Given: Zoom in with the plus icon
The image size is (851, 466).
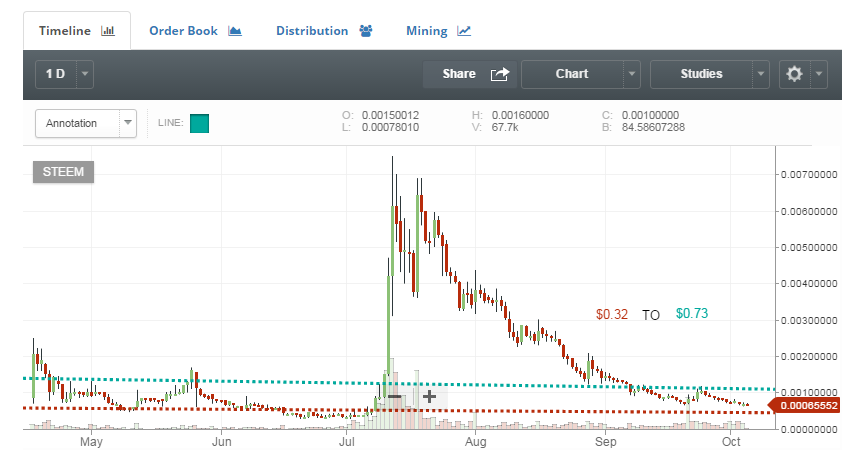Looking at the screenshot, I should tap(429, 396).
